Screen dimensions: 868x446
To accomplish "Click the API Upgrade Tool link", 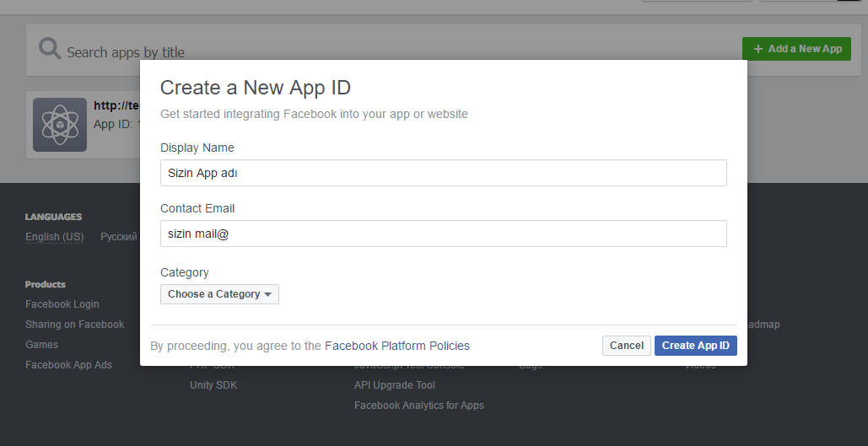I will 394,385.
